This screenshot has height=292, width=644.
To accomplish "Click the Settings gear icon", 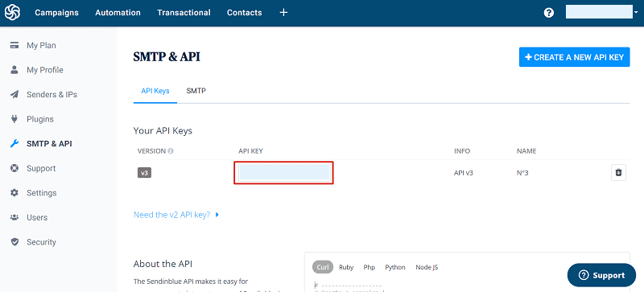I will [x=14, y=192].
